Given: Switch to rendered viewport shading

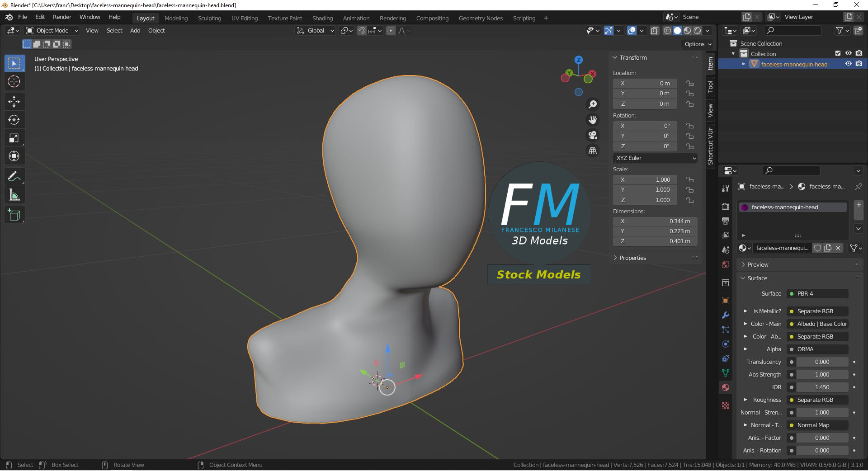Looking at the screenshot, I should pyautogui.click(x=698, y=31).
